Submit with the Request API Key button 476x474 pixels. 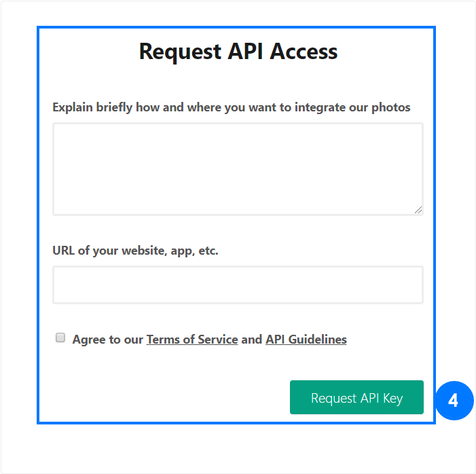click(356, 397)
